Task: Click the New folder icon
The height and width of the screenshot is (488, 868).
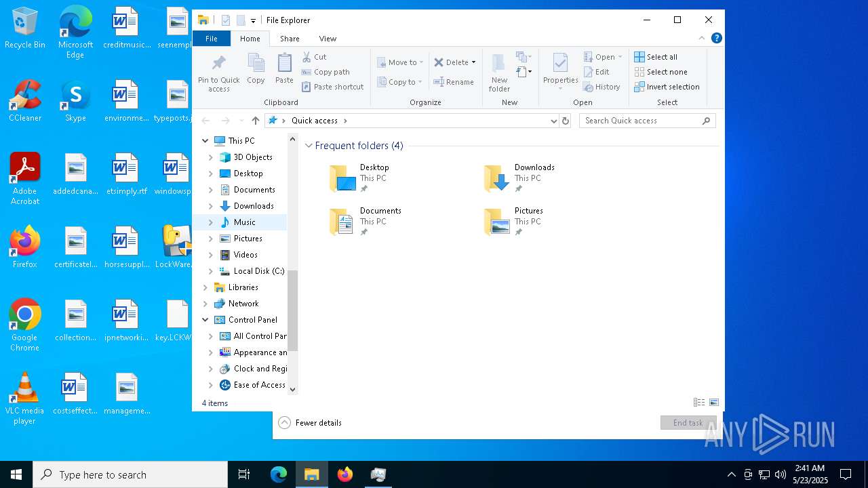Action: coord(499,73)
